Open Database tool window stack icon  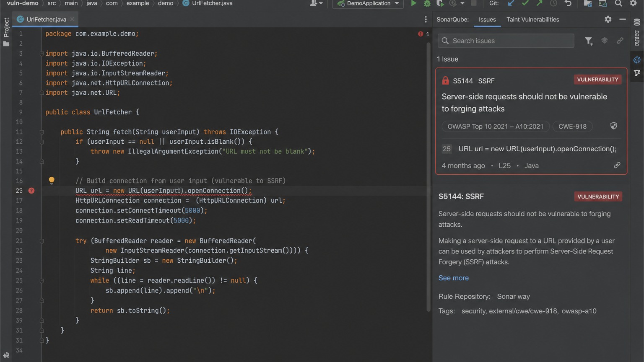pyautogui.click(x=637, y=22)
